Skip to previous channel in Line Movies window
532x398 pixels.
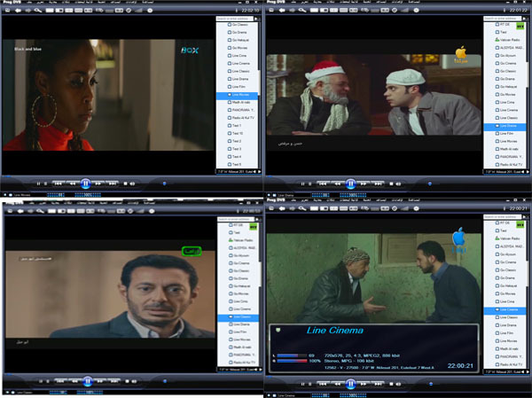click(58, 183)
